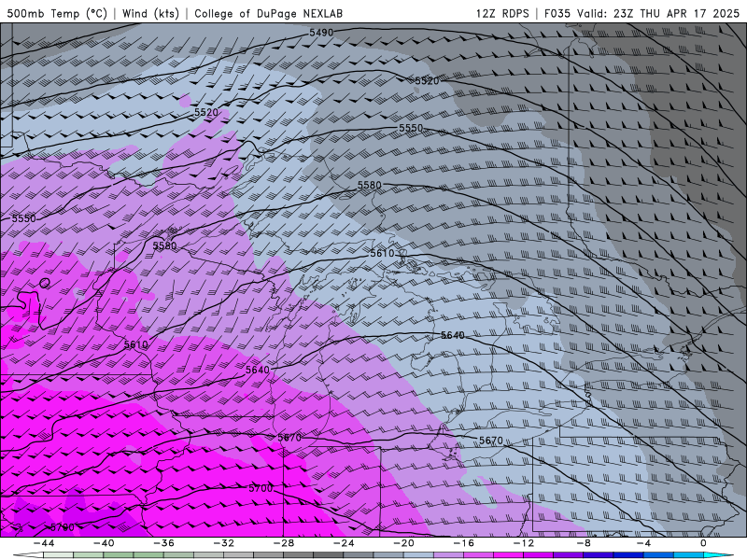Click the -40 colorbar tick label
747x560 pixels.
pyautogui.click(x=104, y=543)
